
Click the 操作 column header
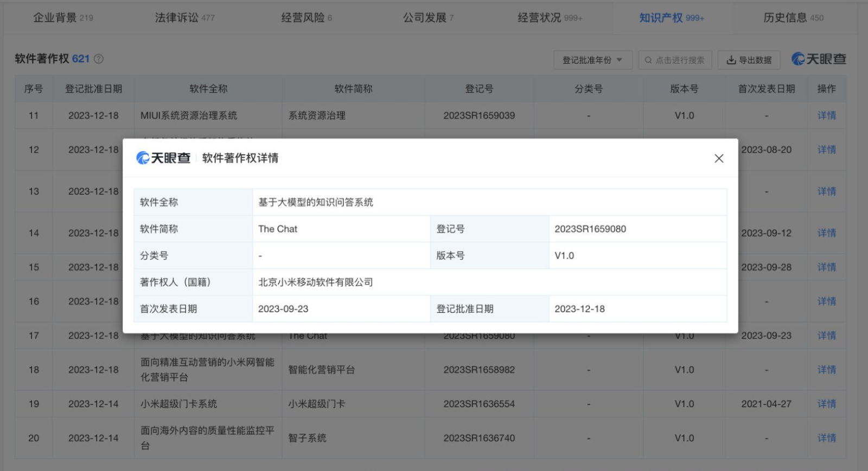click(827, 89)
